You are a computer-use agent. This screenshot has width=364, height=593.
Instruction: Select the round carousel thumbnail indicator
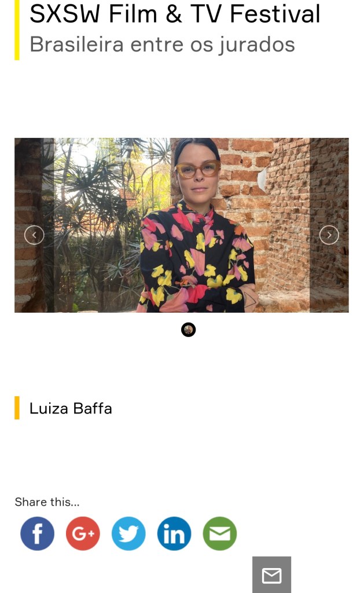188,330
